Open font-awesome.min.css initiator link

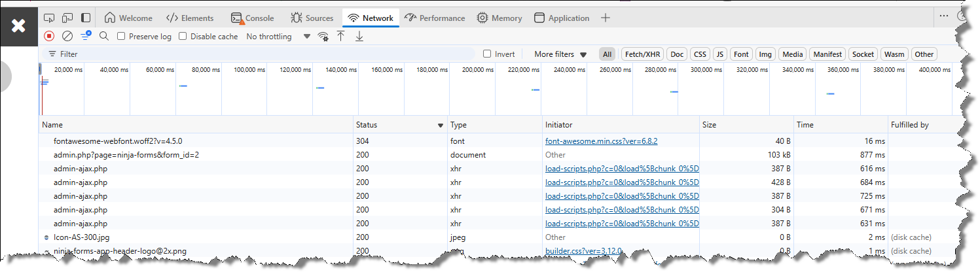[x=601, y=141]
